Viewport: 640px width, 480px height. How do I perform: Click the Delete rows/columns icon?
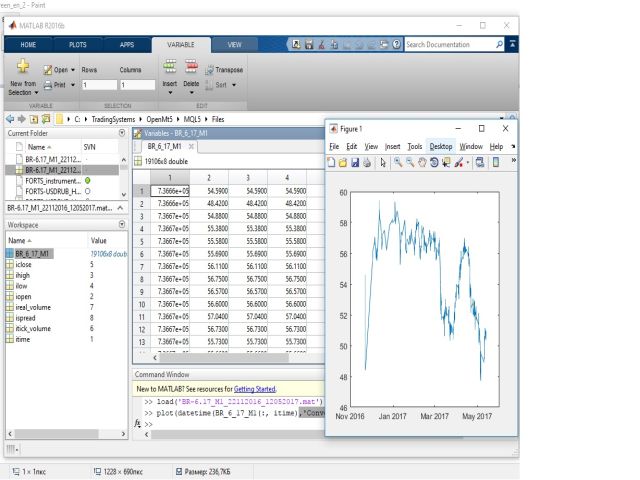(191, 66)
